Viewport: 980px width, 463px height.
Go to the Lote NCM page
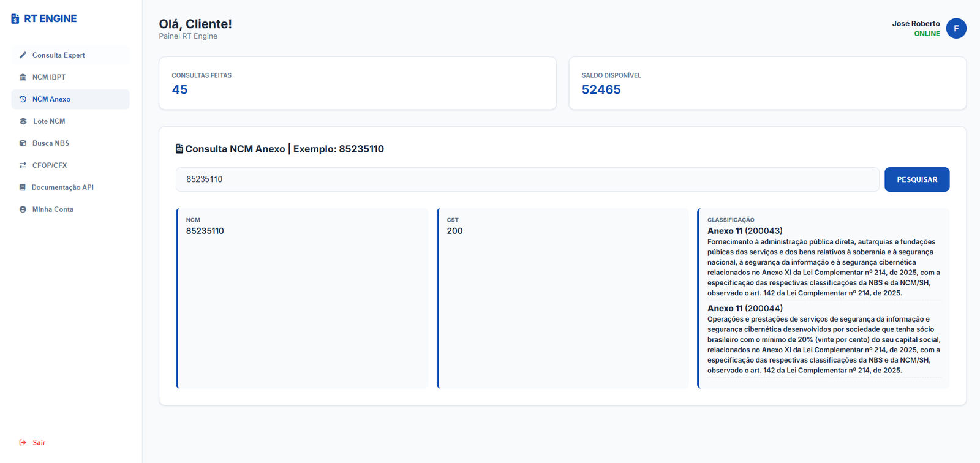point(49,121)
